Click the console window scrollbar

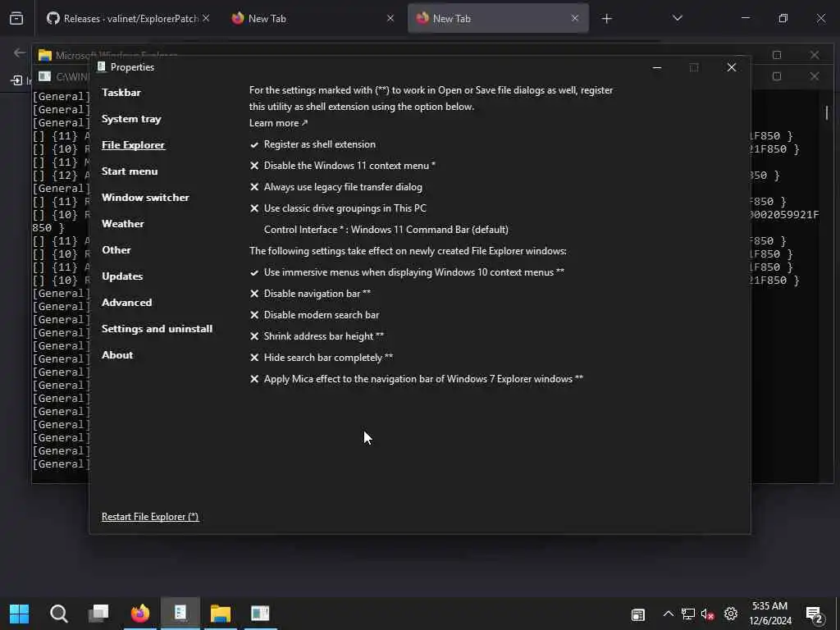[x=827, y=113]
